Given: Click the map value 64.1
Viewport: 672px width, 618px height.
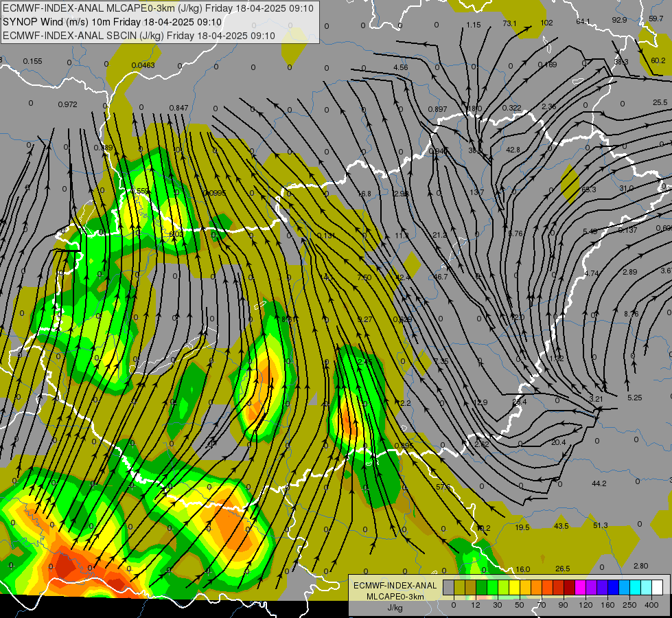Looking at the screenshot, I should [583, 21].
